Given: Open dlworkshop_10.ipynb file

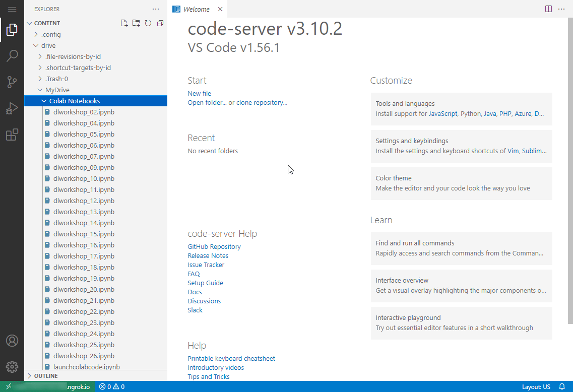Looking at the screenshot, I should (84, 178).
